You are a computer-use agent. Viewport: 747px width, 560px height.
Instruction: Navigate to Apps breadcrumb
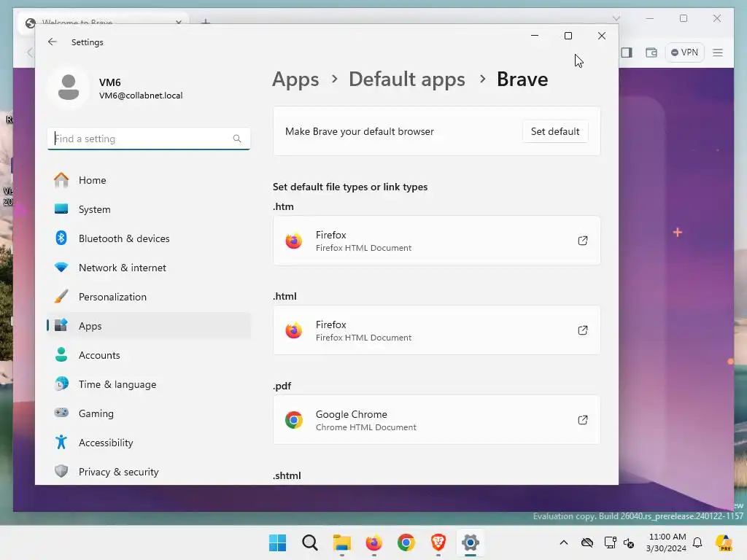coord(295,79)
